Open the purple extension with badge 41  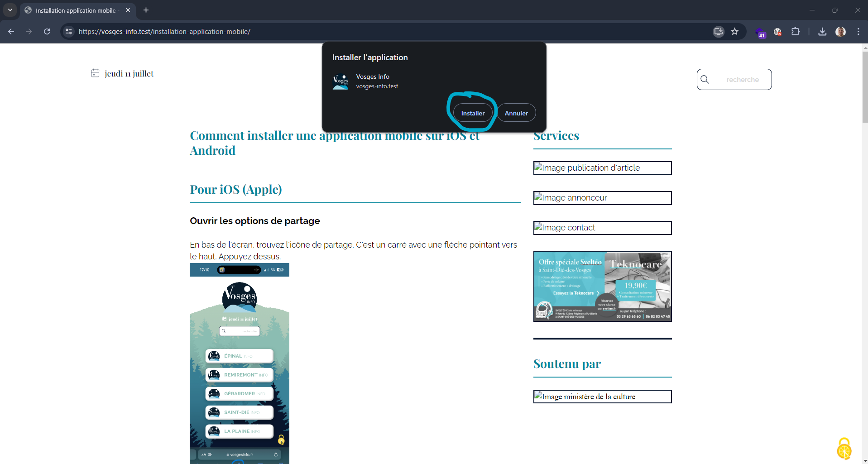(760, 32)
